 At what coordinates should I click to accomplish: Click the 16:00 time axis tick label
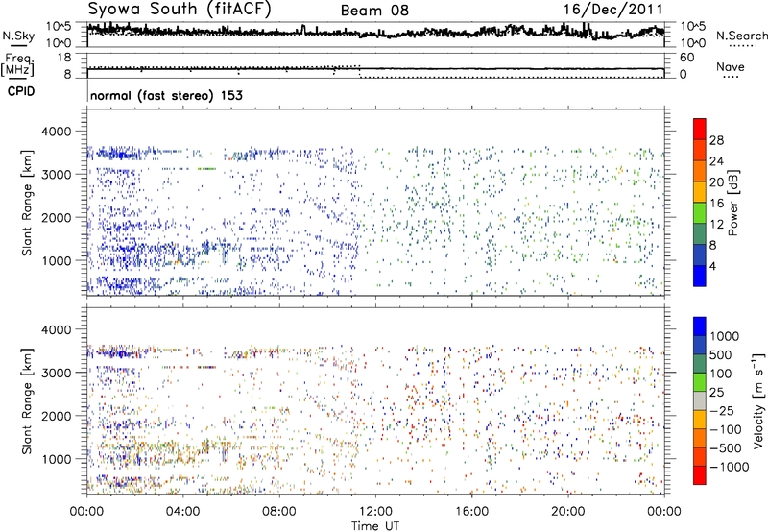(x=471, y=512)
